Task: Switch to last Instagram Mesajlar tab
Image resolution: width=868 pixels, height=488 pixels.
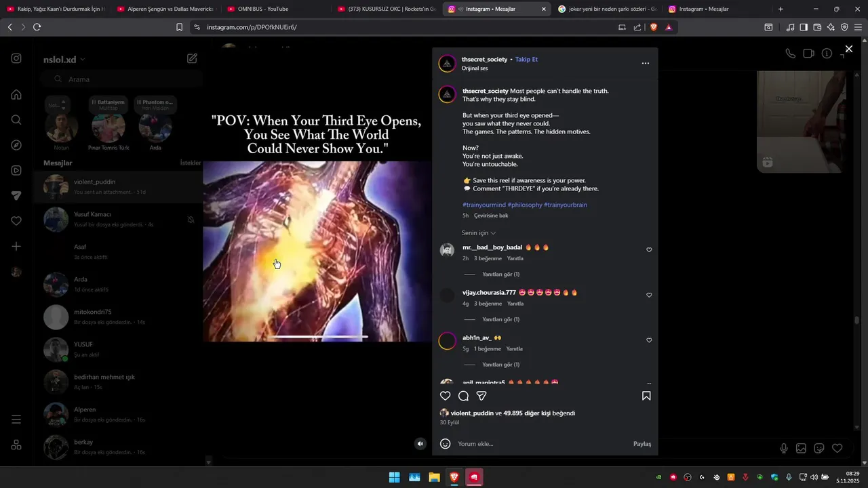Action: pos(717,9)
